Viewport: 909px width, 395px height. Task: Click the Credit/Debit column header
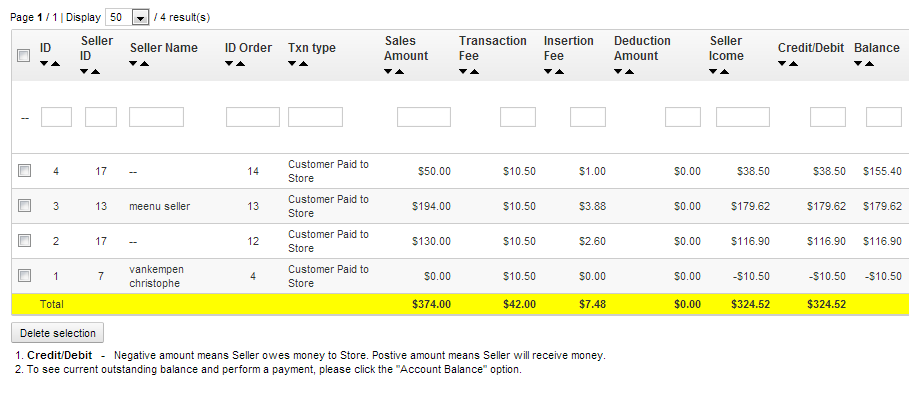click(811, 48)
